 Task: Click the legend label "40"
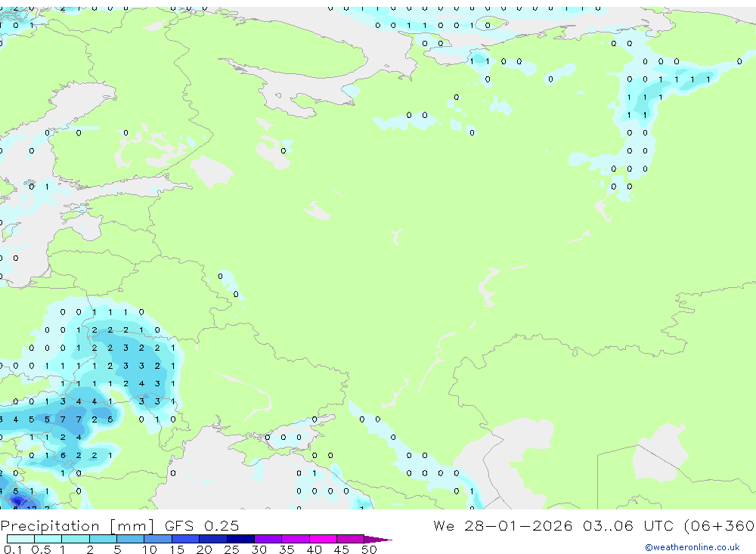[314, 549]
